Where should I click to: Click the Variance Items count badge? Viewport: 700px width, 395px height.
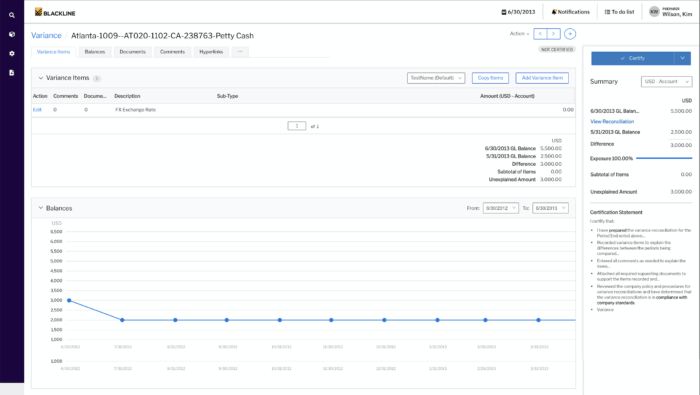click(x=97, y=79)
